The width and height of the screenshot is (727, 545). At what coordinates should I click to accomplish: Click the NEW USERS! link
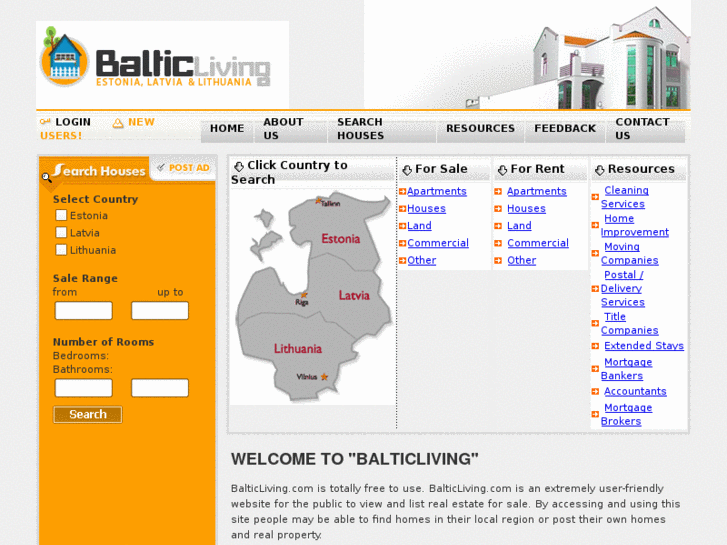tap(97, 129)
